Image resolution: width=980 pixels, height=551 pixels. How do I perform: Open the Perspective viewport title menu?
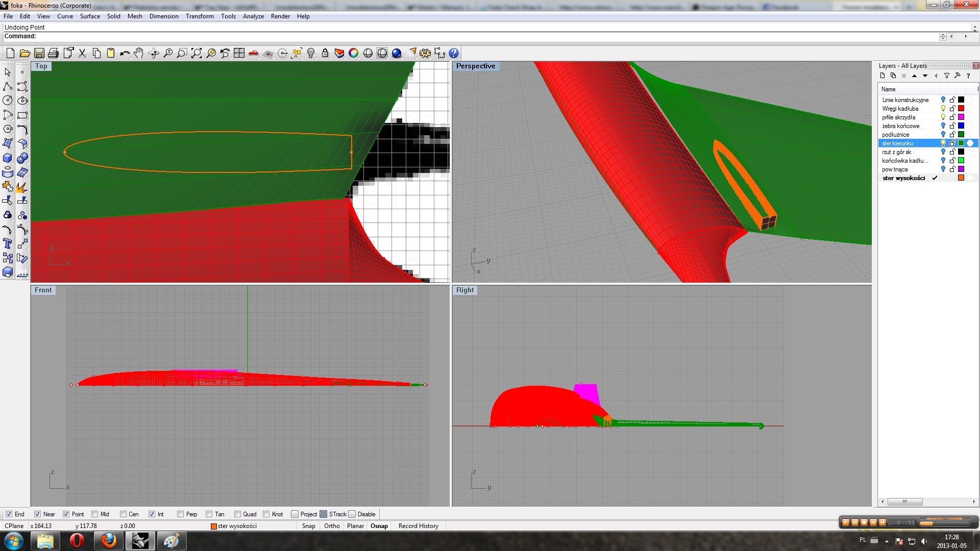click(475, 66)
